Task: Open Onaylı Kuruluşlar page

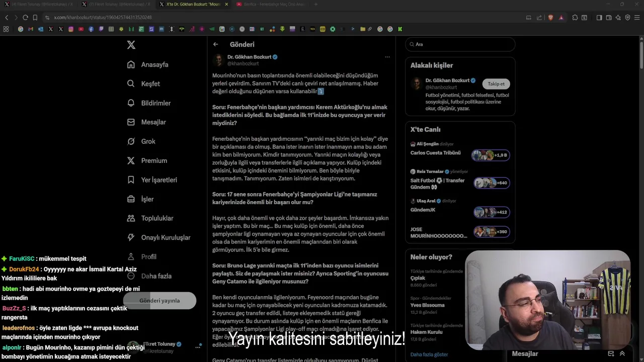Action: (158, 237)
